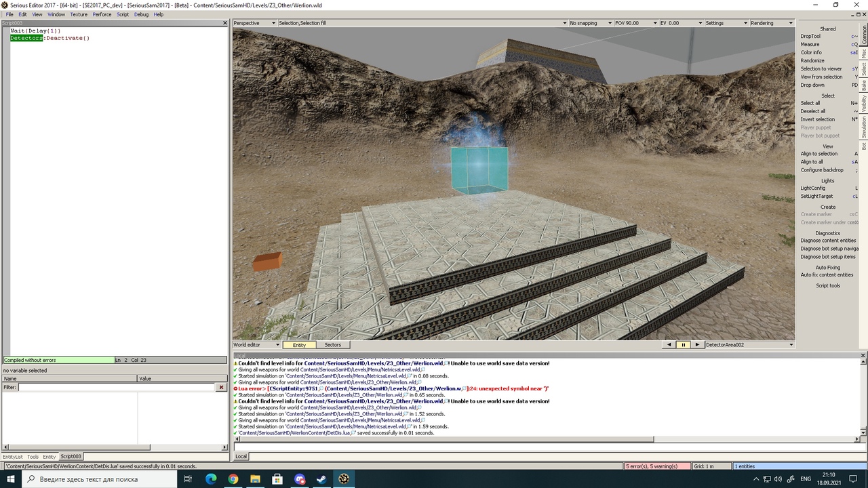Open Google Chrome from the taskbar

(x=233, y=479)
